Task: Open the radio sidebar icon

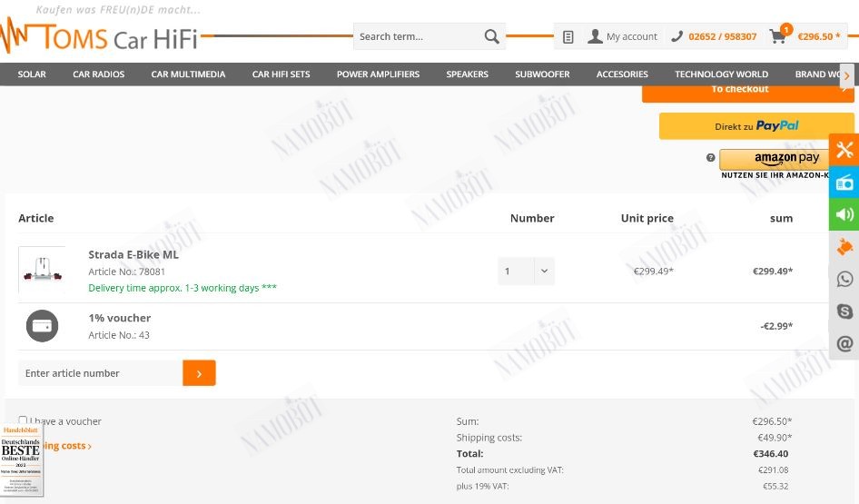Action: [844, 182]
